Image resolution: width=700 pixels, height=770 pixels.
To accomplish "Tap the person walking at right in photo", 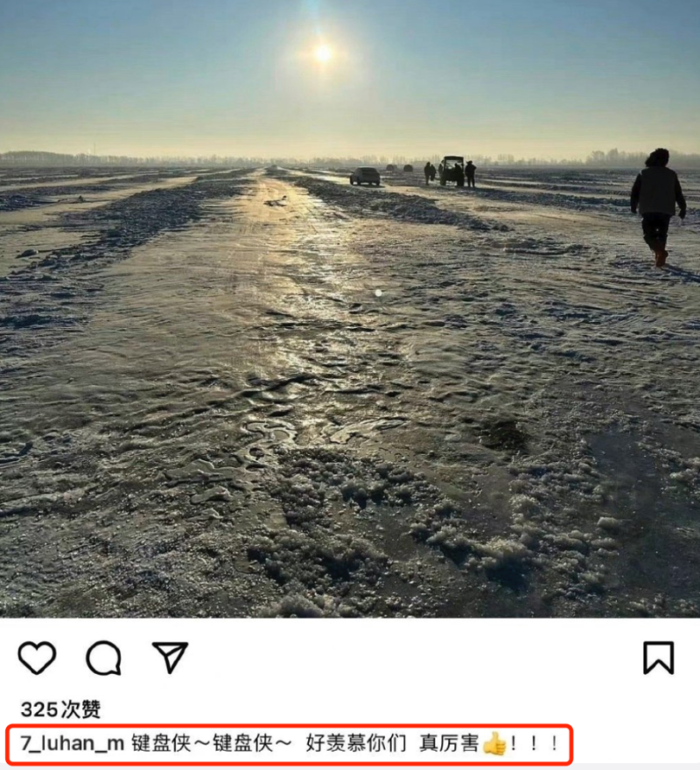I will click(x=658, y=206).
